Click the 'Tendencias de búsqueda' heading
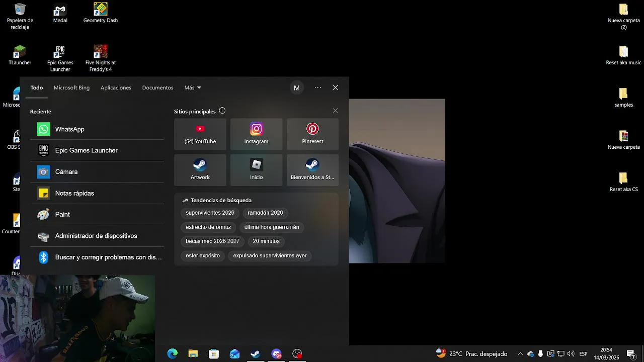 coord(221,200)
